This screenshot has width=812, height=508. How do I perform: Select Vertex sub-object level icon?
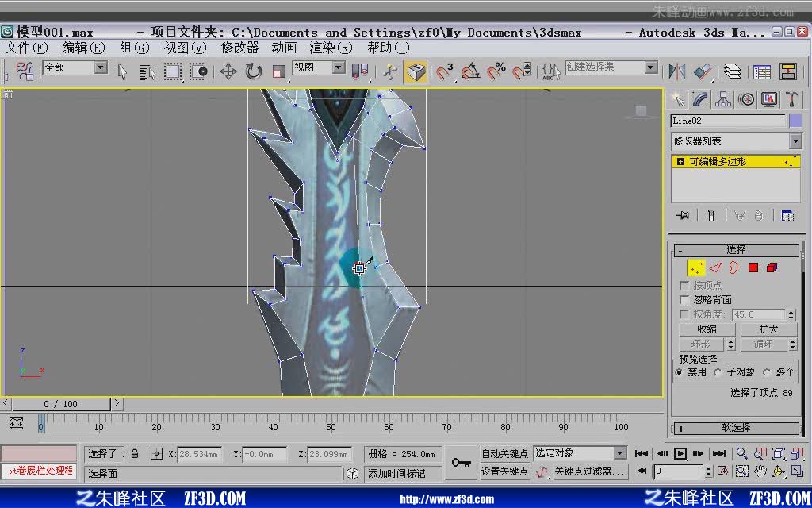[696, 267]
